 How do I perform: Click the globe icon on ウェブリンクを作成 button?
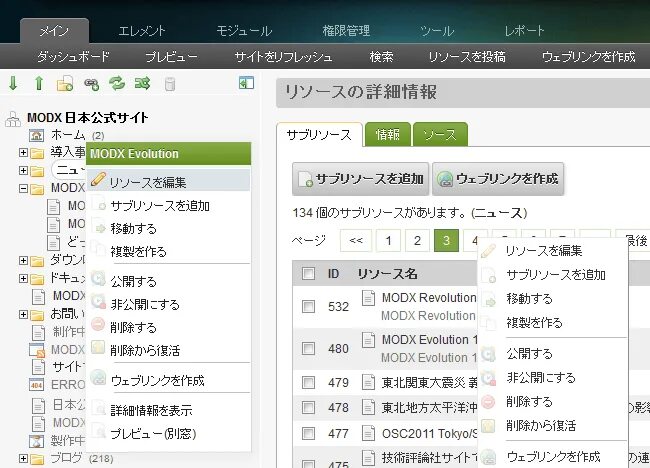coord(445,179)
